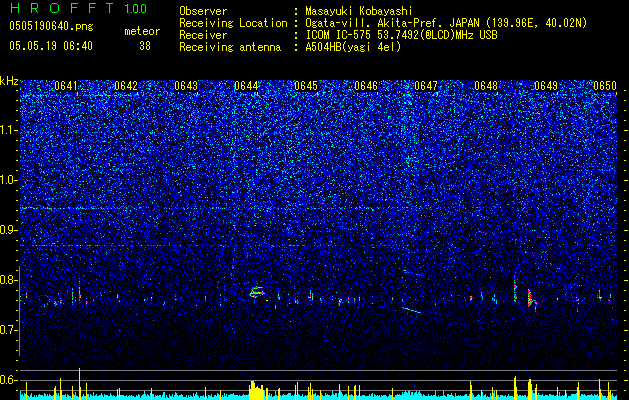Click the kHz axis unit label
This screenshot has height=400, width=629.
coord(9,81)
